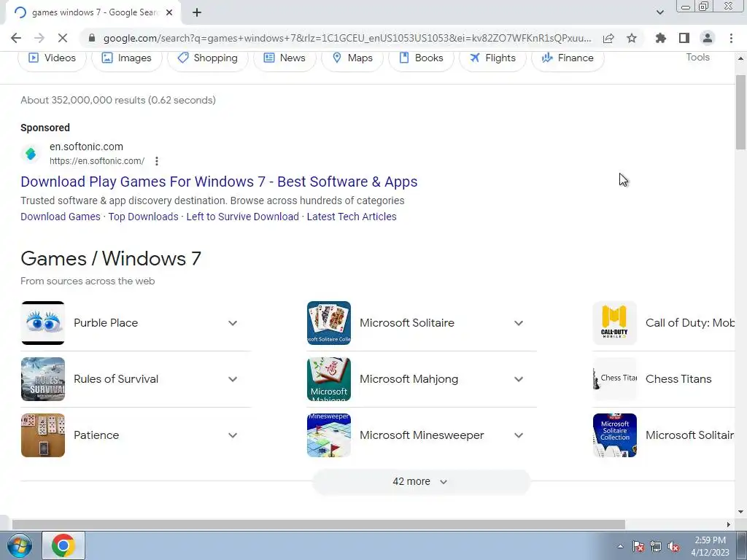747x560 pixels.
Task: Switch to Maps results
Action: (x=352, y=58)
